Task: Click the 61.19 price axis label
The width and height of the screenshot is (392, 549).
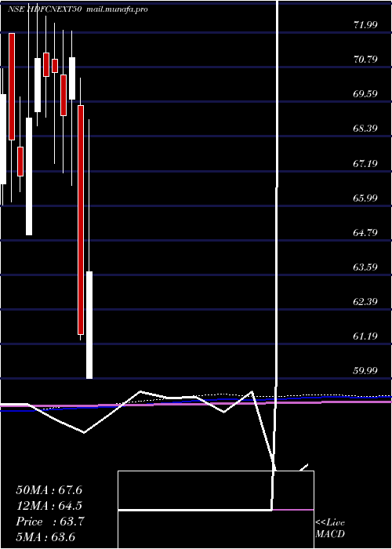Action: click(366, 336)
